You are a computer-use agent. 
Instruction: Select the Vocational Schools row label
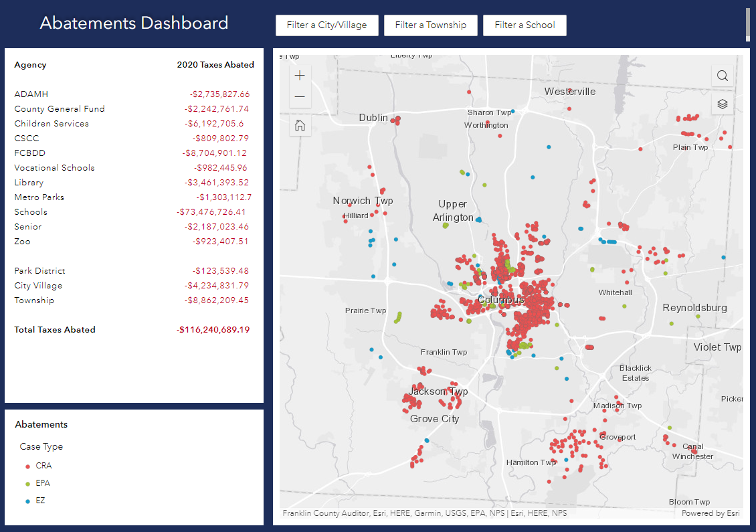tap(54, 168)
